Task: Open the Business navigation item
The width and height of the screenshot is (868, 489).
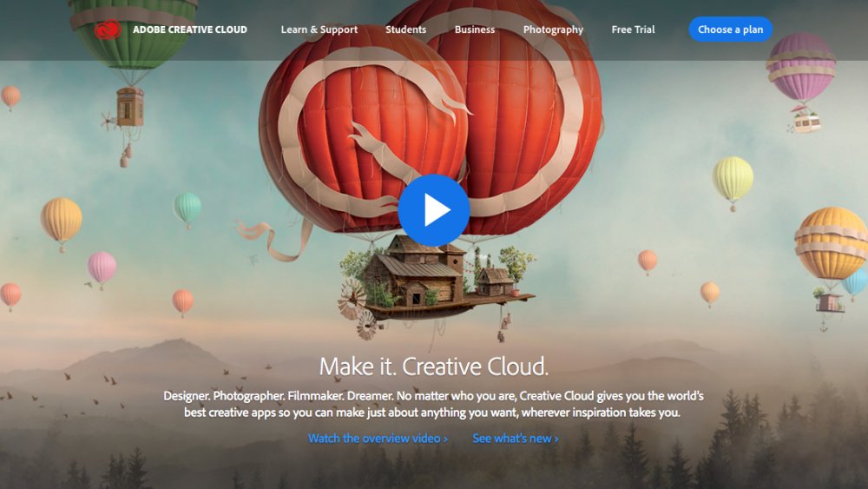Action: 475,30
